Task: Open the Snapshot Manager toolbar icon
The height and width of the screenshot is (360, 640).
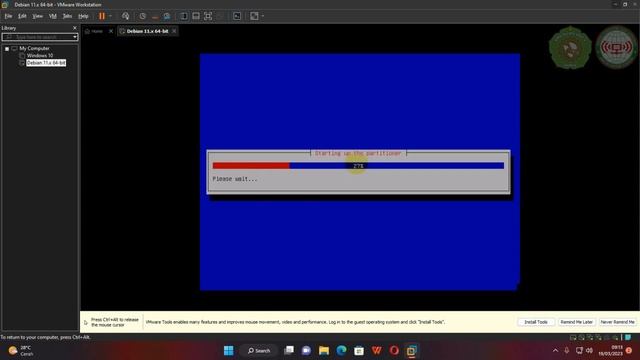Action: pyautogui.click(x=167, y=16)
